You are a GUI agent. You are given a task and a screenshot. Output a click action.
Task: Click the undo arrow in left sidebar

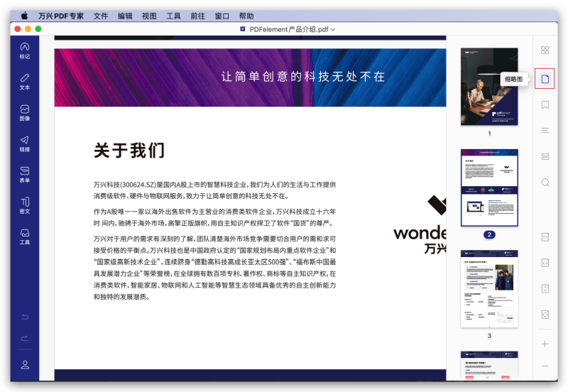tap(25, 316)
